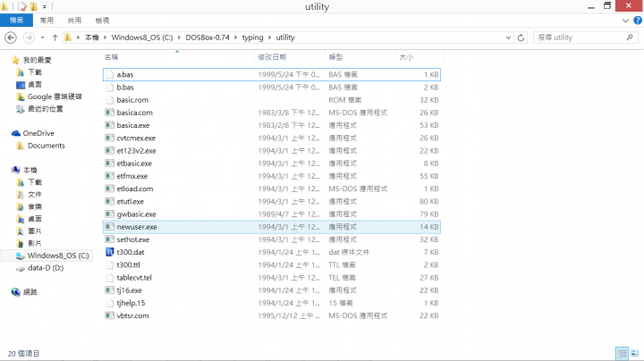Select file tjhelp.15
This screenshot has width=644, height=361.
272,303
